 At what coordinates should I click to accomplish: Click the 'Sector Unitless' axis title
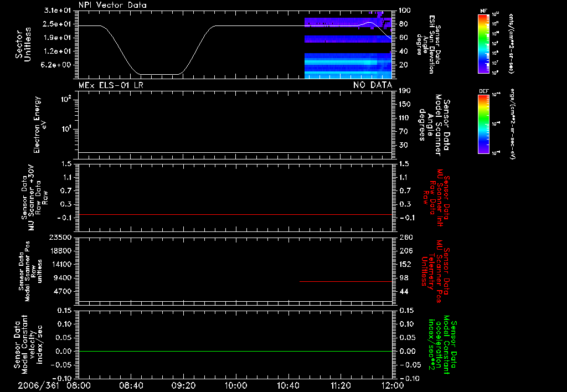[x=23, y=44]
